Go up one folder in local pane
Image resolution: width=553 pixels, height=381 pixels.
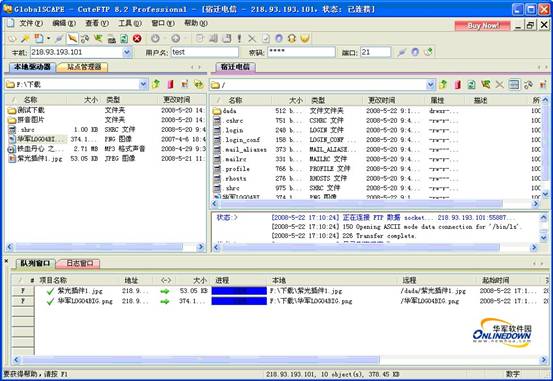coord(156,84)
